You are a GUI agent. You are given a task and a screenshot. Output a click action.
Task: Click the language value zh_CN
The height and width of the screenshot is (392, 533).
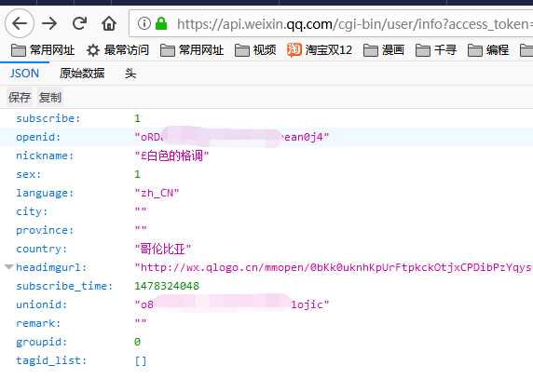pyautogui.click(x=157, y=194)
